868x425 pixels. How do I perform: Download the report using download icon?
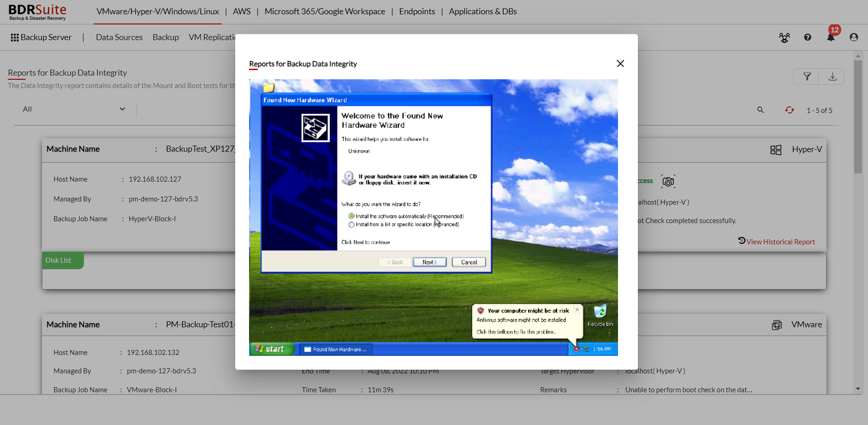[832, 77]
